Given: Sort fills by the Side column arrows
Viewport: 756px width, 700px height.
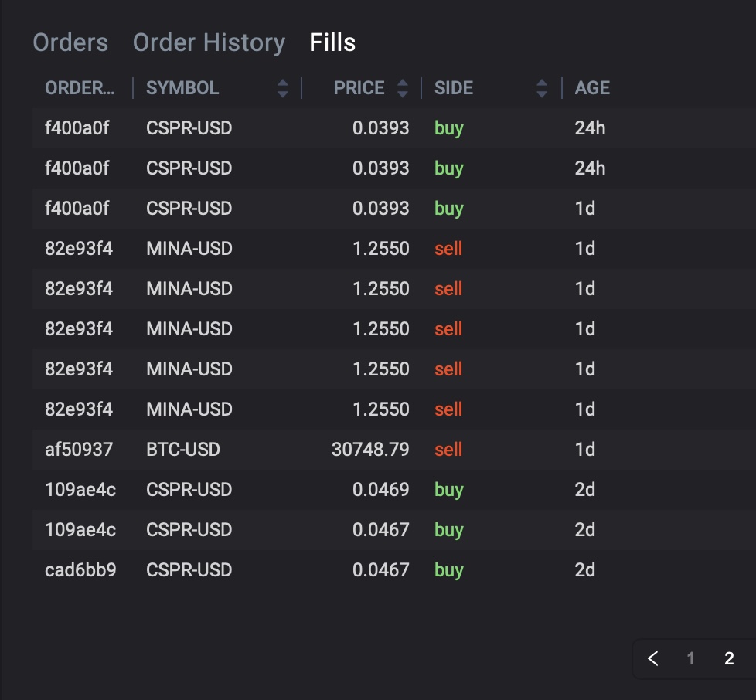Looking at the screenshot, I should [542, 88].
